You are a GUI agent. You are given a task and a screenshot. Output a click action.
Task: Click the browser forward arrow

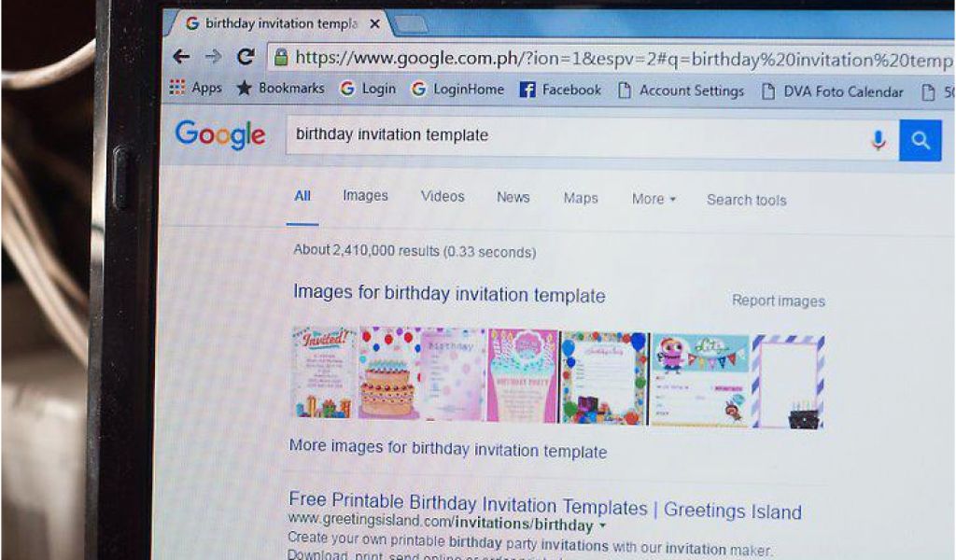point(213,57)
